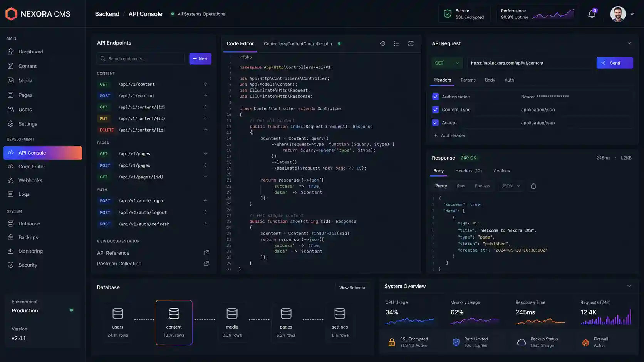
Task: Click the Search endpoints field
Action: (141, 58)
